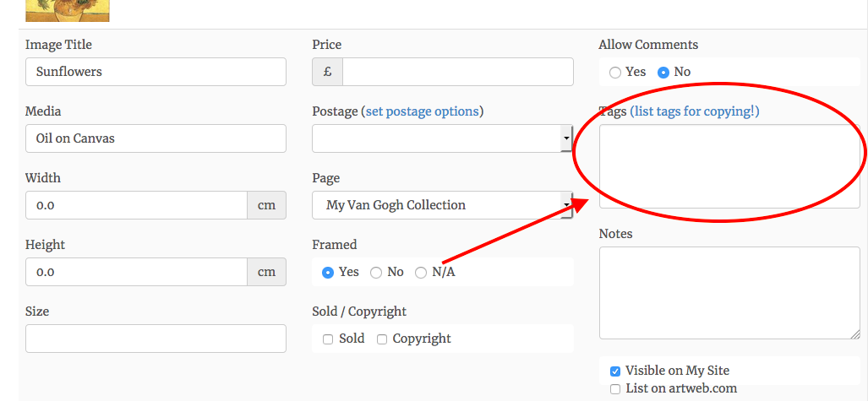Click into the Tags text area
The image size is (868, 401).
click(729, 165)
